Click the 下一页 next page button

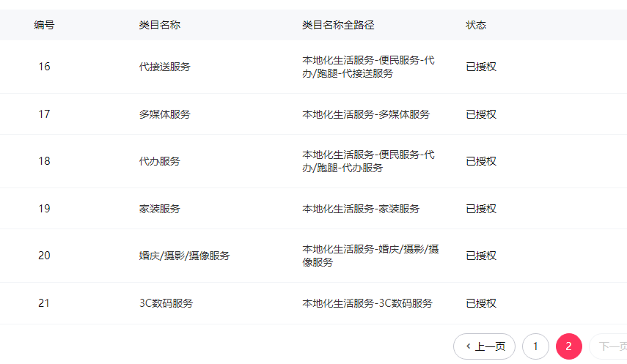(x=610, y=346)
